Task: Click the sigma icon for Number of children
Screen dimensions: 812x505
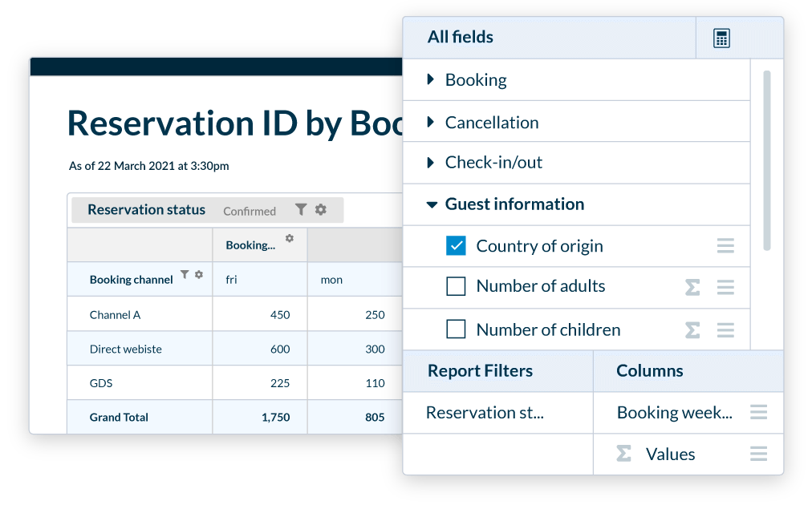Action: pos(692,330)
